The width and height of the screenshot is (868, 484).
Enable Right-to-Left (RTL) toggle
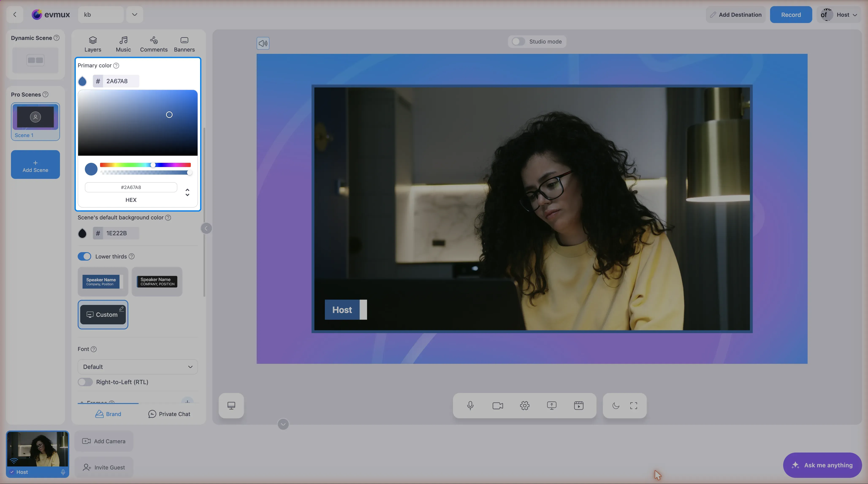pyautogui.click(x=85, y=382)
